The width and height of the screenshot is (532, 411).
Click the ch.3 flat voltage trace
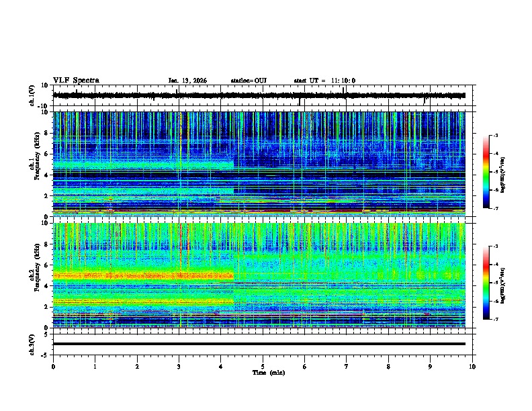(259, 344)
